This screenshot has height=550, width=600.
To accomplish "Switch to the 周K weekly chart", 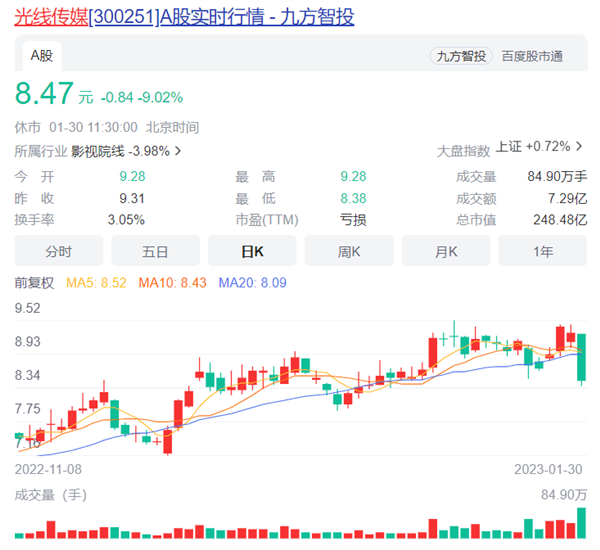I will (349, 251).
